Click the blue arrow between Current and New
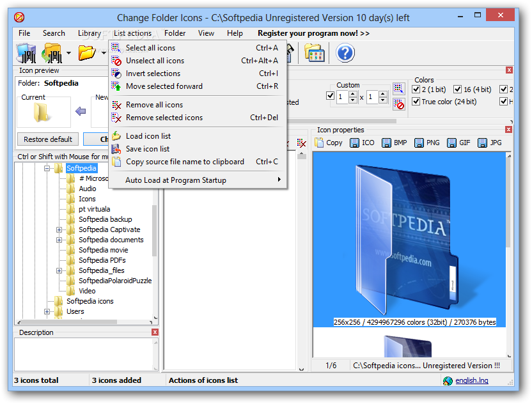Screen dimensions: 532x404 pos(81,111)
